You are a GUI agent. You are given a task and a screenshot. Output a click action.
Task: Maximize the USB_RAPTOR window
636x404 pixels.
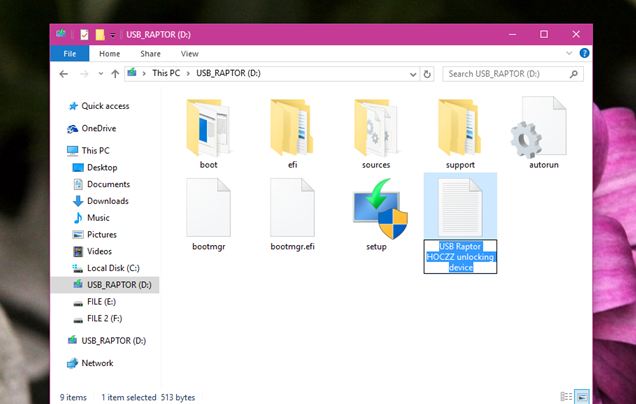click(544, 34)
